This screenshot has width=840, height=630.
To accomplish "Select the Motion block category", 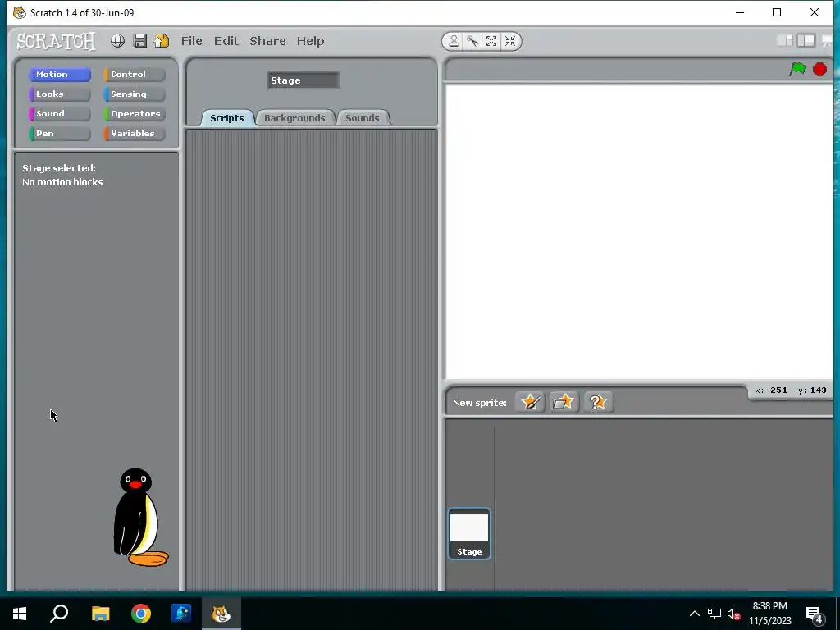I will pyautogui.click(x=60, y=75).
